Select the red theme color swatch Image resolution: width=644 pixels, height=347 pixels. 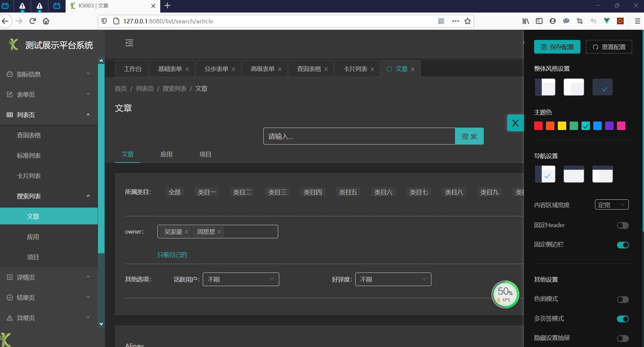[538, 126]
